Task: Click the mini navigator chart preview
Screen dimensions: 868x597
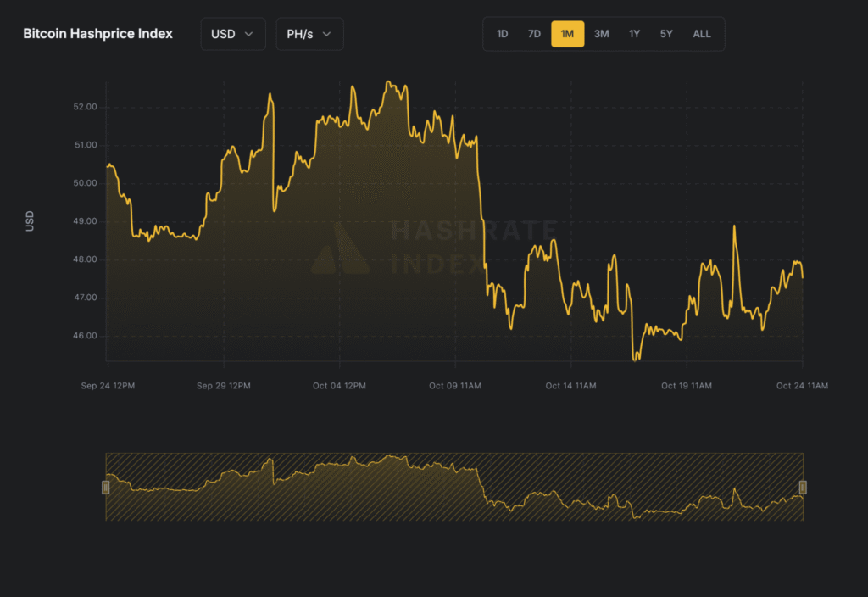Action: [x=454, y=487]
